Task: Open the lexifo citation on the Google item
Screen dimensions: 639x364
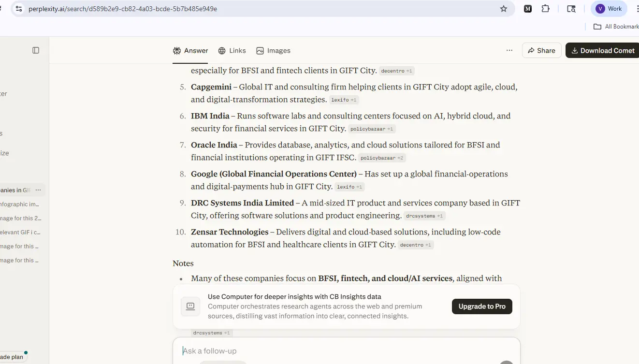Action: coord(350,187)
